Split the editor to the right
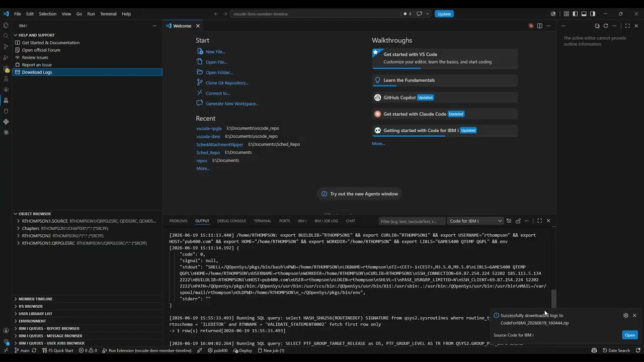Viewport: 644px width, 362px height. [539, 26]
